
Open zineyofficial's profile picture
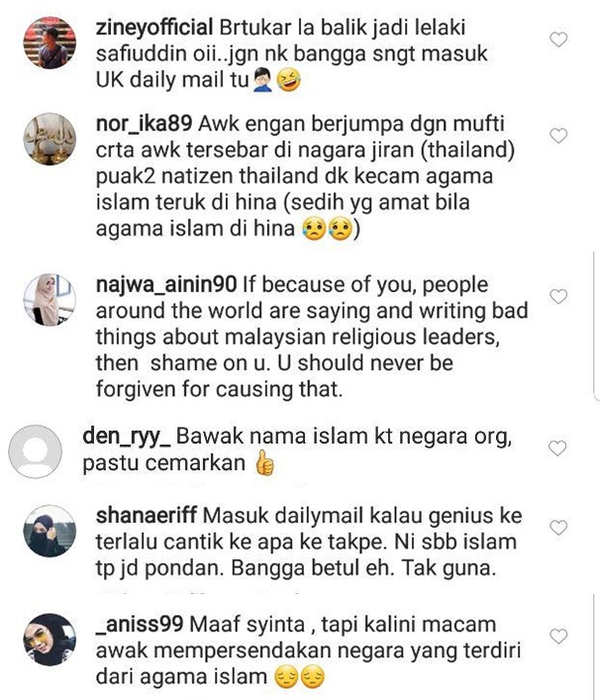coord(50,43)
